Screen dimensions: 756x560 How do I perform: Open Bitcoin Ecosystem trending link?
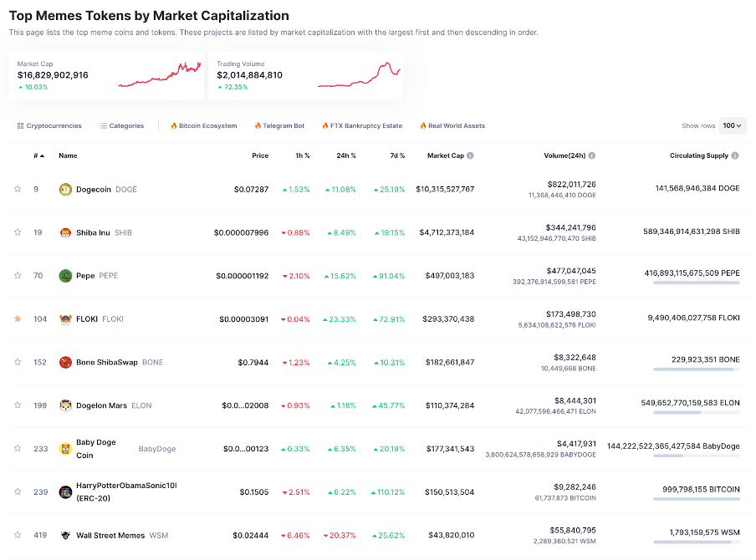tap(204, 125)
